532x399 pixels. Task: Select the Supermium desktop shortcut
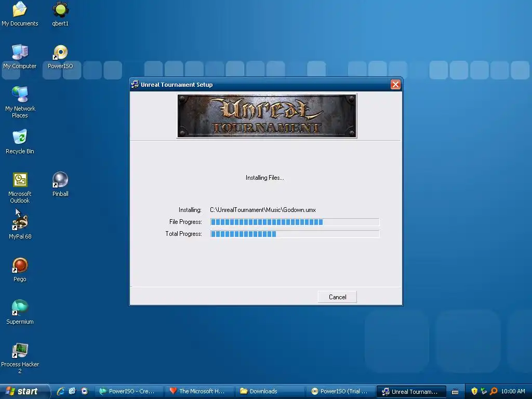click(20, 312)
